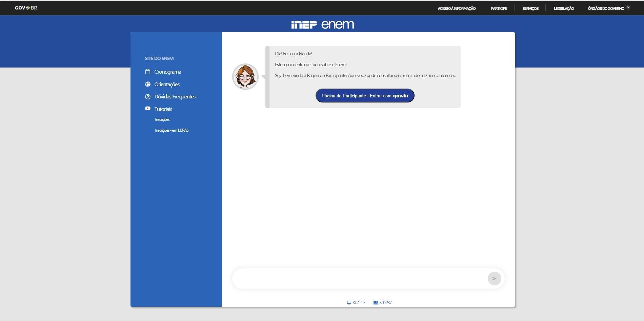Open the Orientações link
The image size is (644, 321).
[167, 84]
